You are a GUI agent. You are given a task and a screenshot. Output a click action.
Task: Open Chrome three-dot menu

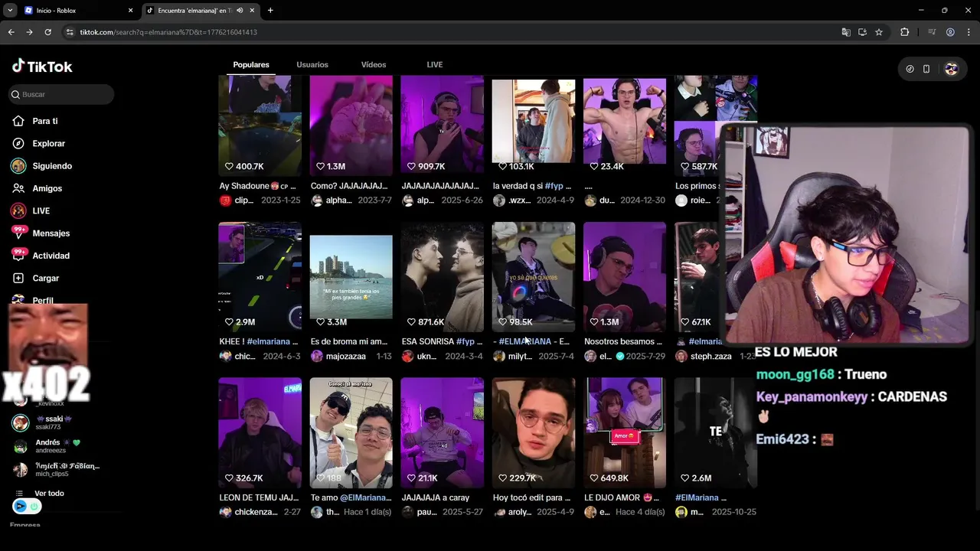pos(969,32)
